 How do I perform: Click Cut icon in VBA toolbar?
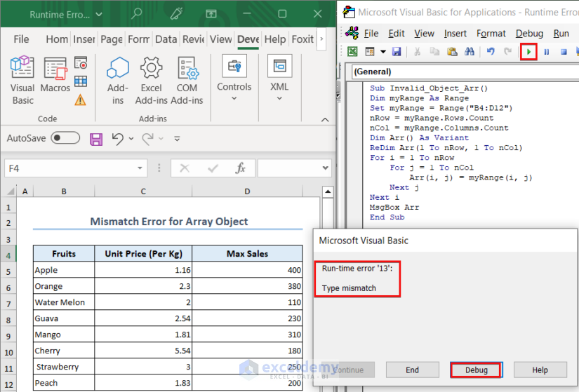[x=418, y=52]
